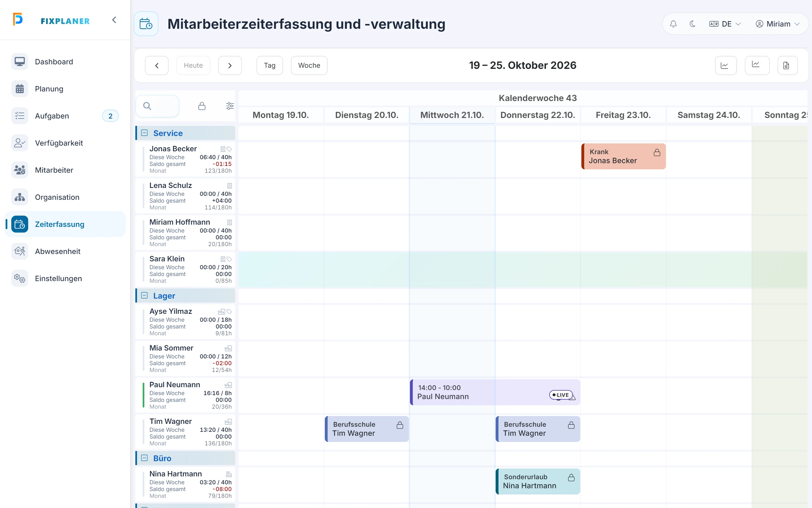The height and width of the screenshot is (508, 812).
Task: Click the lock on the Krank entry
Action: coord(657,153)
